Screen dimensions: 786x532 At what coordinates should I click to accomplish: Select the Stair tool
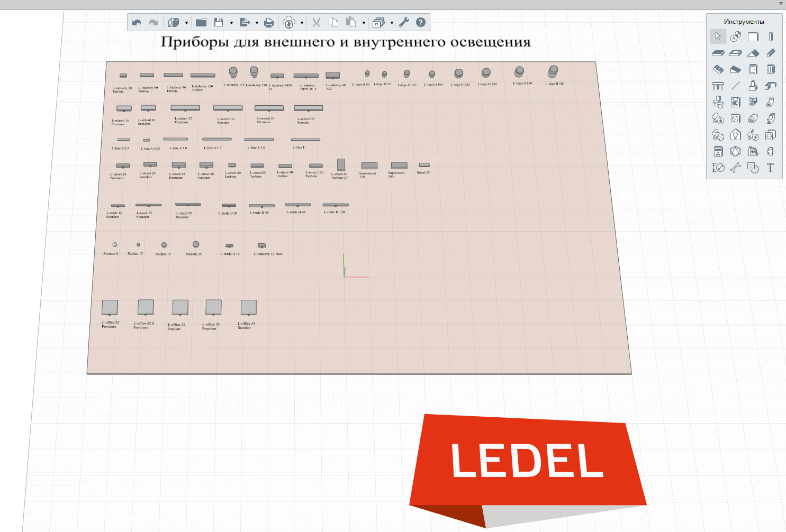(718, 69)
